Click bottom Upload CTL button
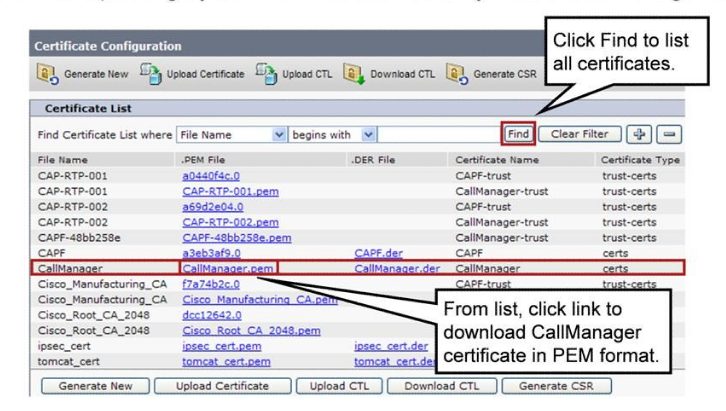The image size is (726, 411). click(x=339, y=386)
